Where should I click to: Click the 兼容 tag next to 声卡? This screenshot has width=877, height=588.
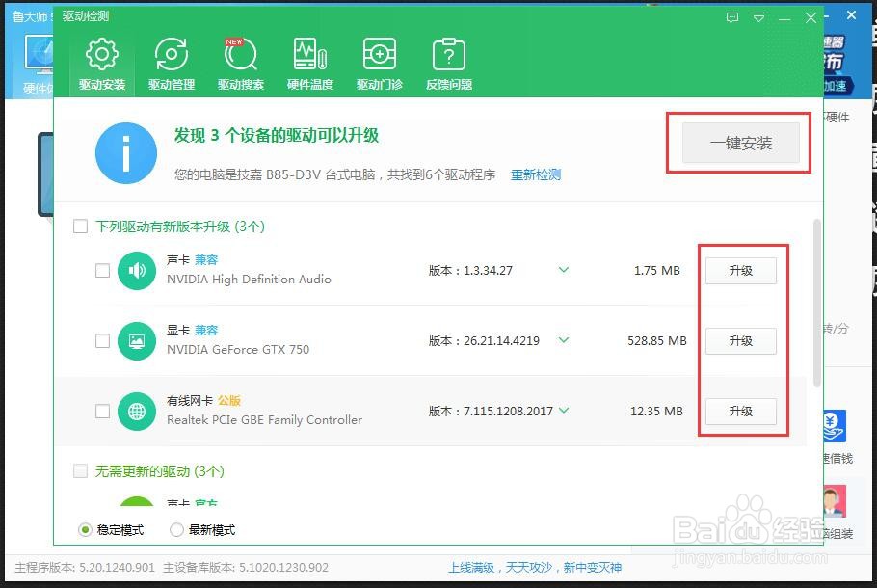click(206, 259)
